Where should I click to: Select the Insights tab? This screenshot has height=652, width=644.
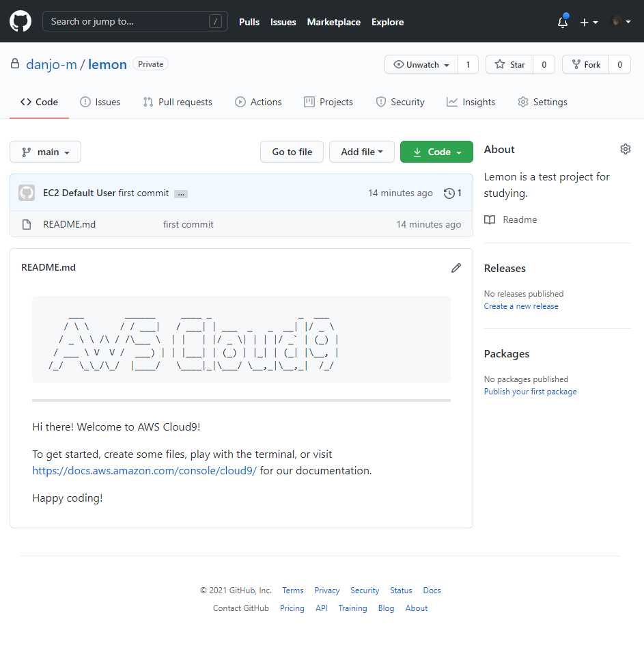[471, 102]
